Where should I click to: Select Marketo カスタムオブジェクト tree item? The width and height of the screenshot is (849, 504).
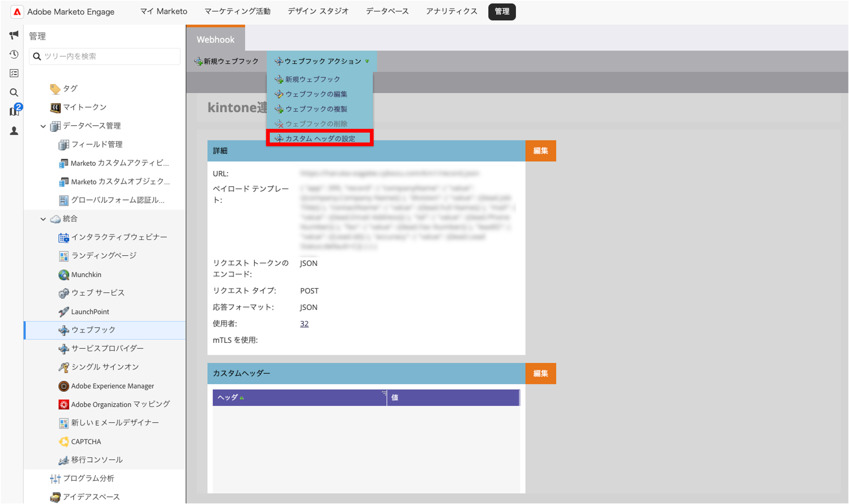point(115,182)
